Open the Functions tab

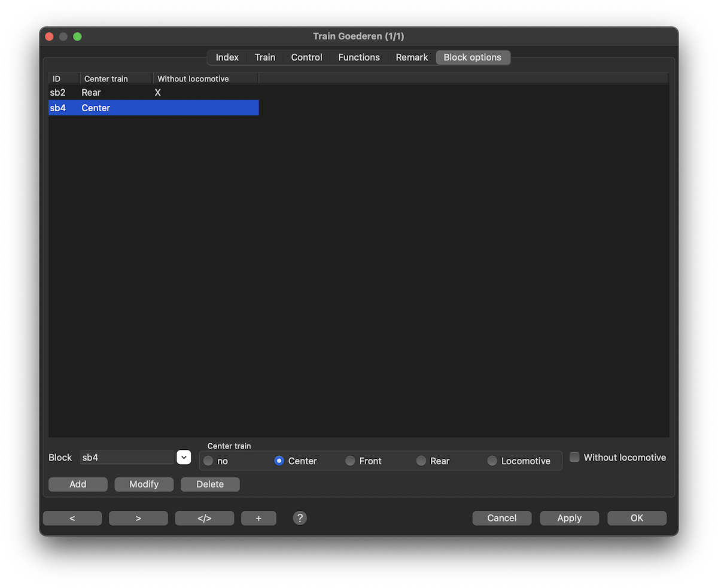(x=358, y=57)
